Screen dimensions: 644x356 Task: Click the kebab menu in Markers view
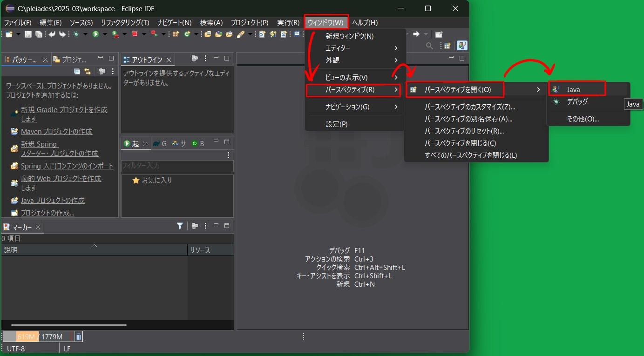point(205,226)
